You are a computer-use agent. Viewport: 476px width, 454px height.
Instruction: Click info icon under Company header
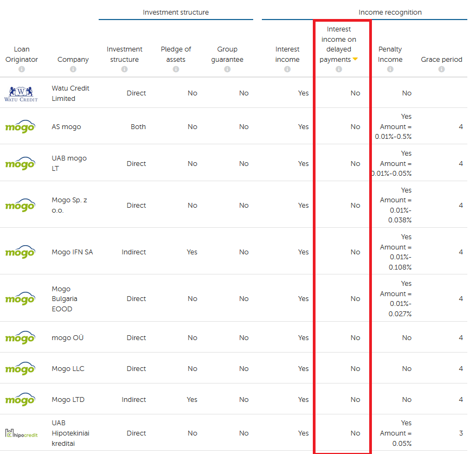(73, 69)
